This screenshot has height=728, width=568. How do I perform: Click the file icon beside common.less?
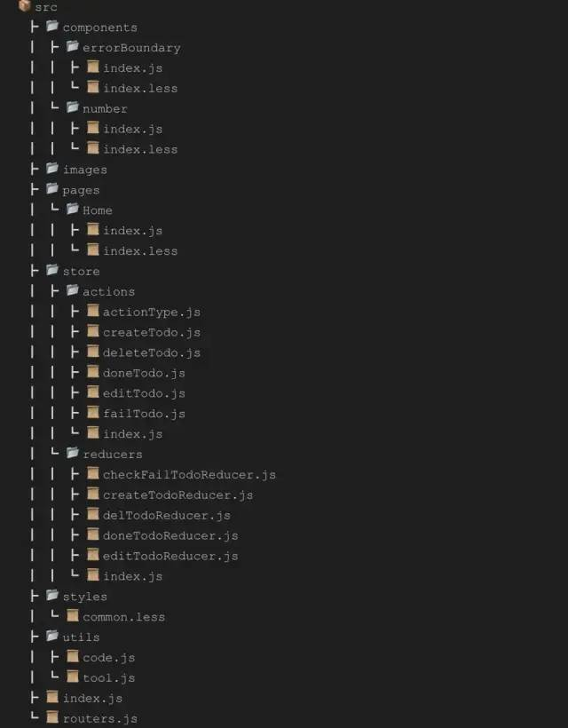coord(73,615)
